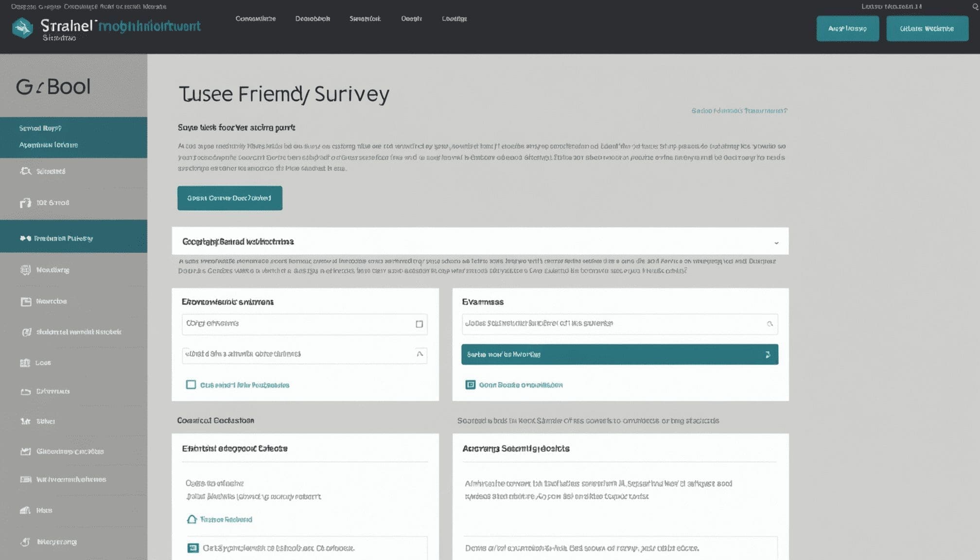980x560 pixels.
Task: Tick the checkbox beside the teal link in left card
Action: [x=192, y=384]
